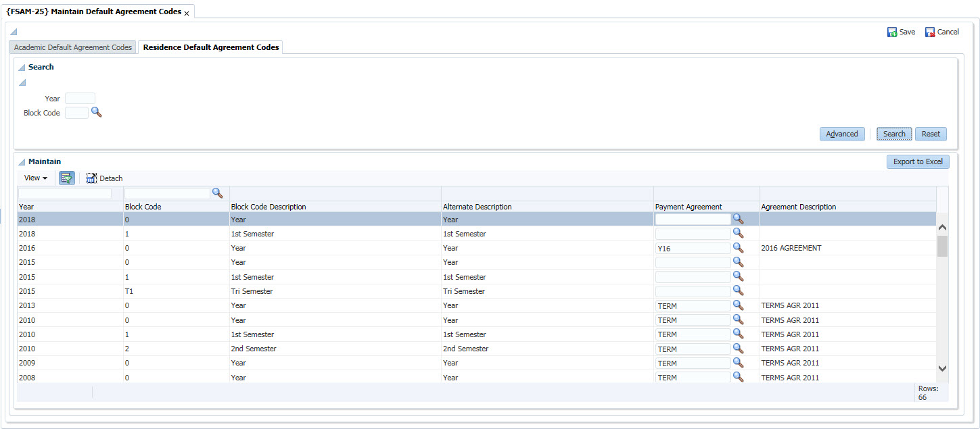Image resolution: width=980 pixels, height=429 pixels.
Task: Toggle the query-by-example filter icon
Action: pos(66,178)
